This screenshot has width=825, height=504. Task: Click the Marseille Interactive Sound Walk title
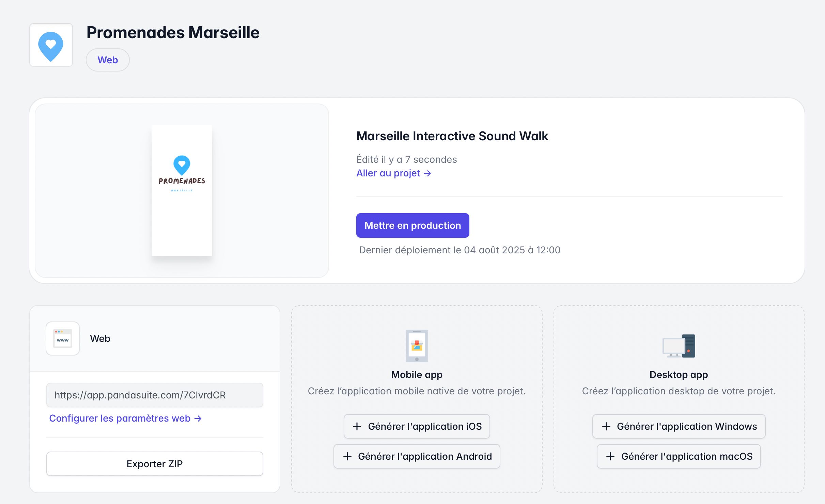[x=452, y=136]
